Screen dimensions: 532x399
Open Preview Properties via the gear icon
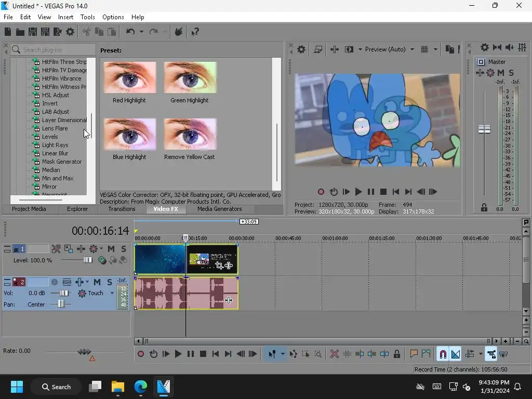click(301, 49)
